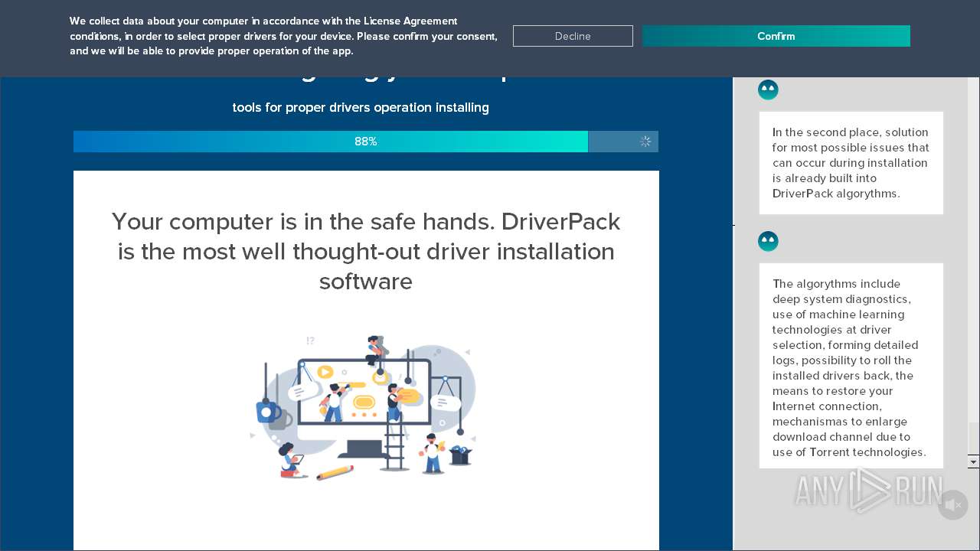Decline the data collection consent
This screenshot has height=551, width=980.
tap(573, 36)
